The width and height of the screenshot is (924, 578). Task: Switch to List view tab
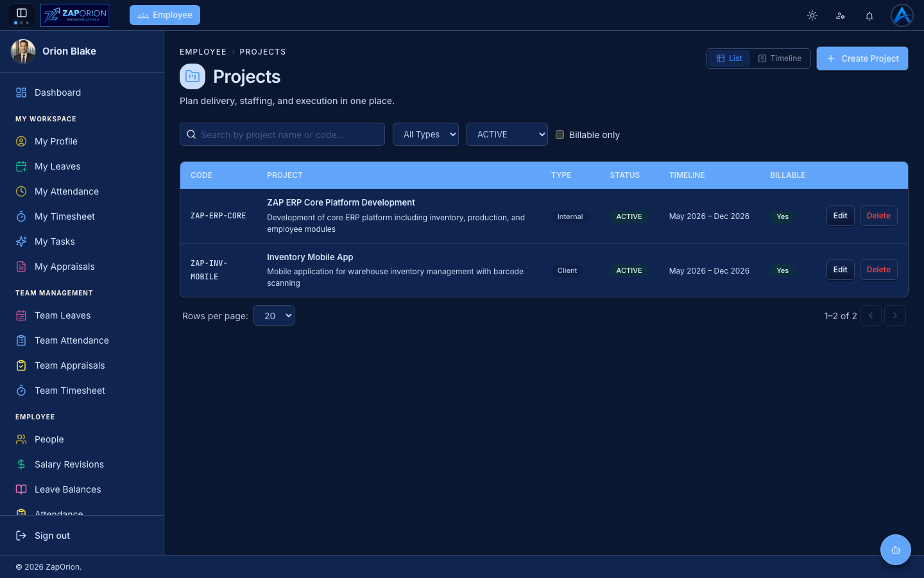[730, 58]
